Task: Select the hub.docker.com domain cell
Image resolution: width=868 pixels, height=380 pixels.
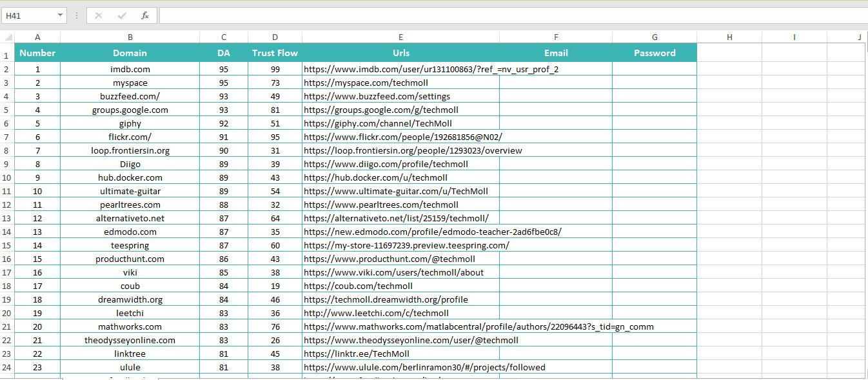Action: click(130, 177)
